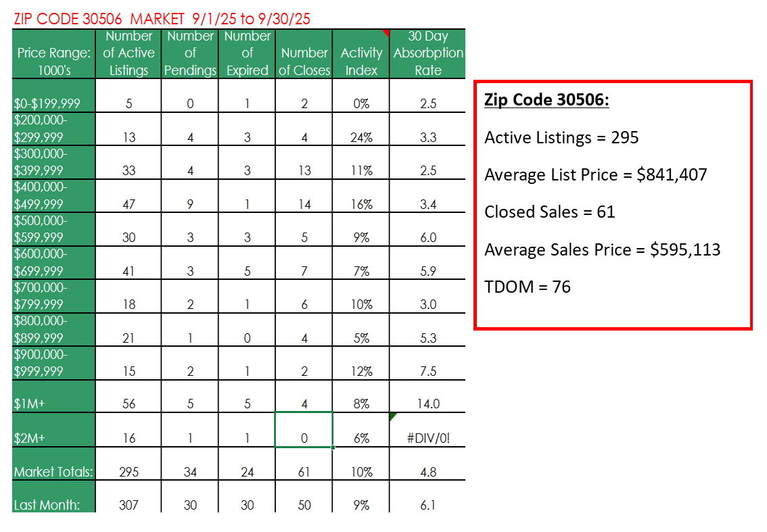Click the Average List Price line in text box
Image resolution: width=767 pixels, height=532 pixels.
[x=595, y=175]
